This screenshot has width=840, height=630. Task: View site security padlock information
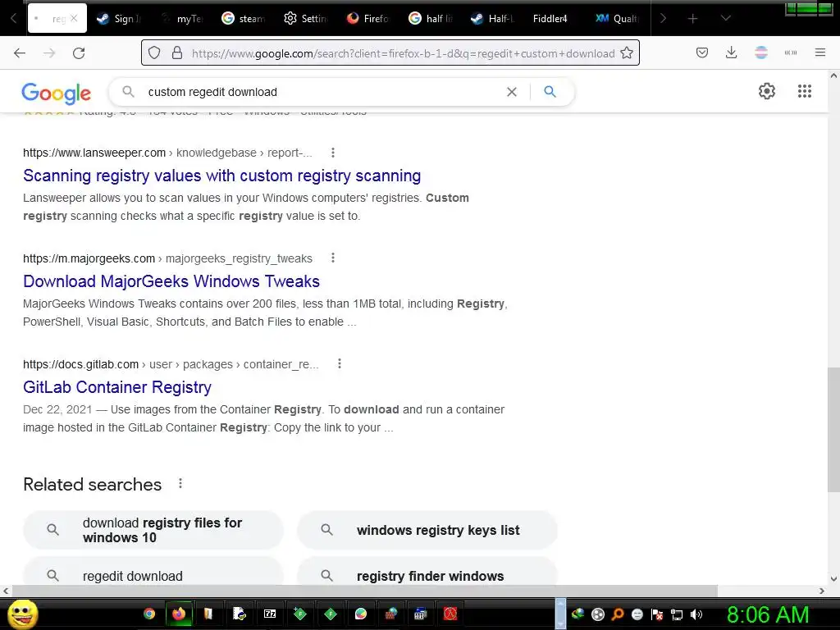pos(177,53)
